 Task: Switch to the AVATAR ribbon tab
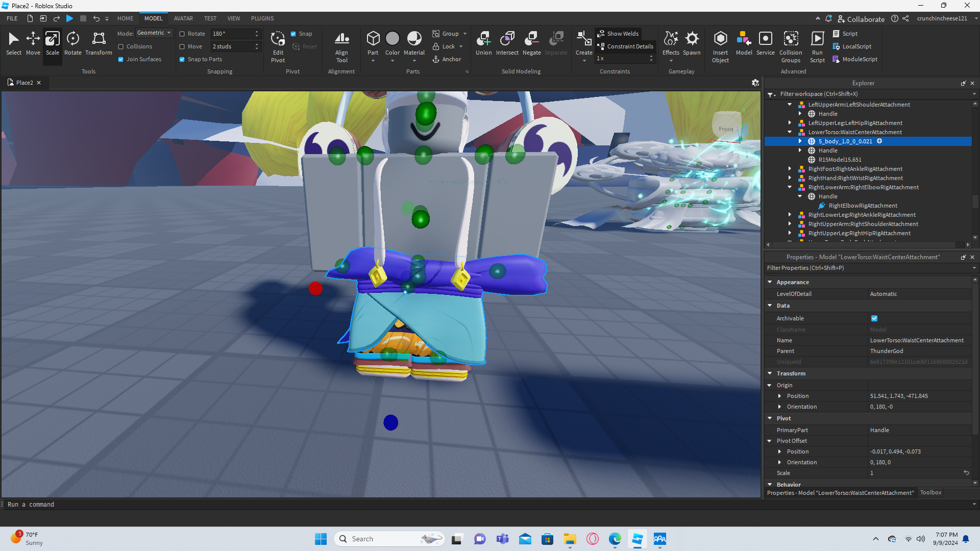[183, 18]
